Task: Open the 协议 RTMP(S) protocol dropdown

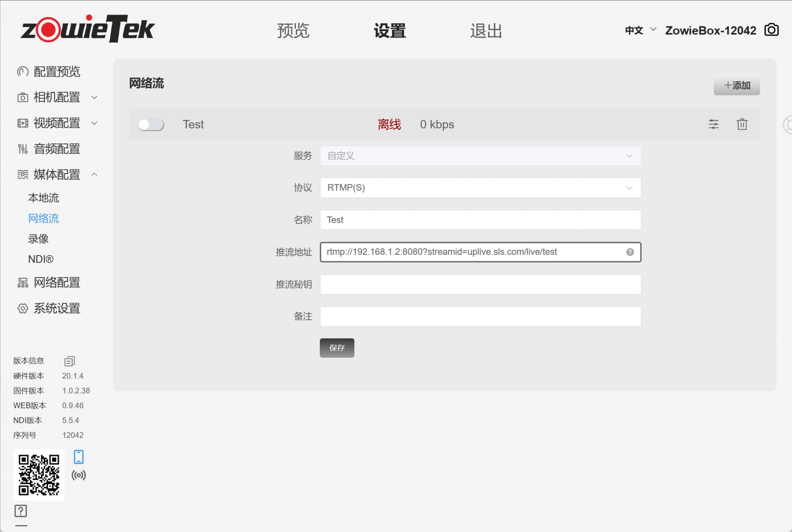Action: (480, 188)
